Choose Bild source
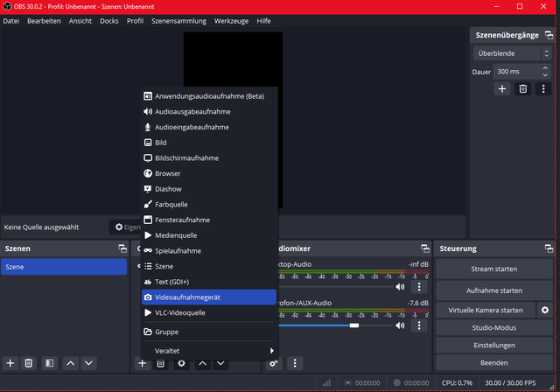Screen dimensions: 560x392 pyautogui.click(x=209, y=143)
